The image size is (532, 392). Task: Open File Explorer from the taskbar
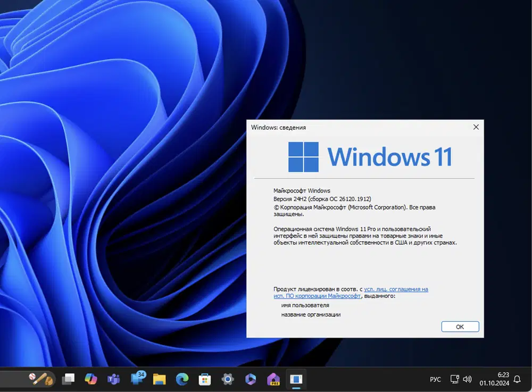pyautogui.click(x=159, y=379)
